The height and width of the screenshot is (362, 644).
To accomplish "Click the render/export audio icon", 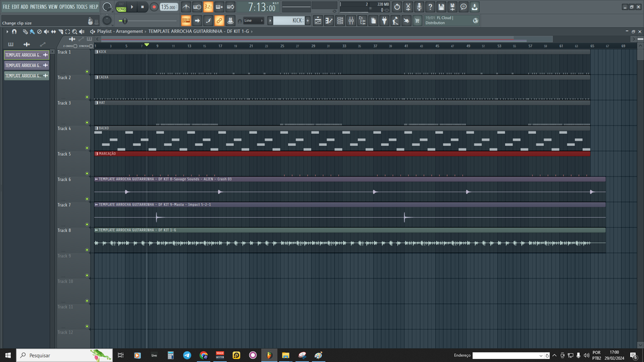I will click(x=452, y=7).
